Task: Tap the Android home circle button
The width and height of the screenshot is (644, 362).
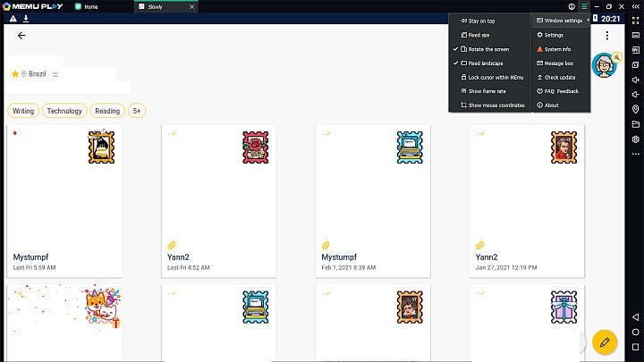Action: pyautogui.click(x=636, y=332)
